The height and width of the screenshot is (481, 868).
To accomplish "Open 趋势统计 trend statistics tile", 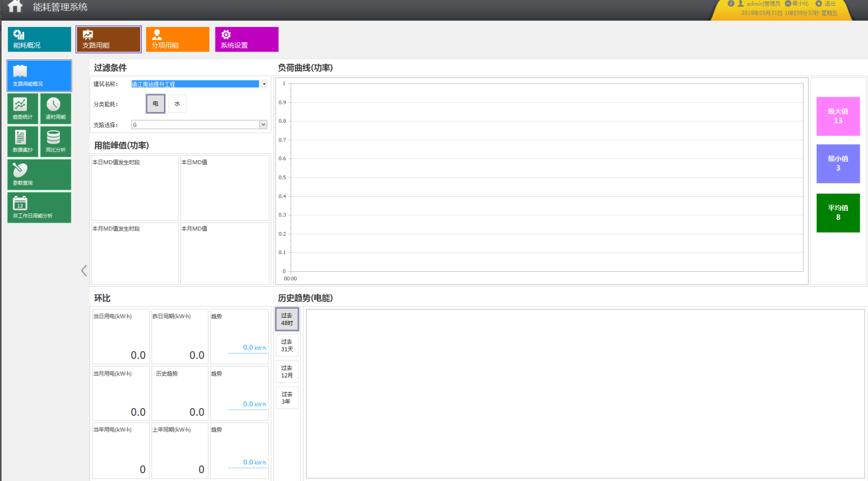I will pyautogui.click(x=23, y=108).
